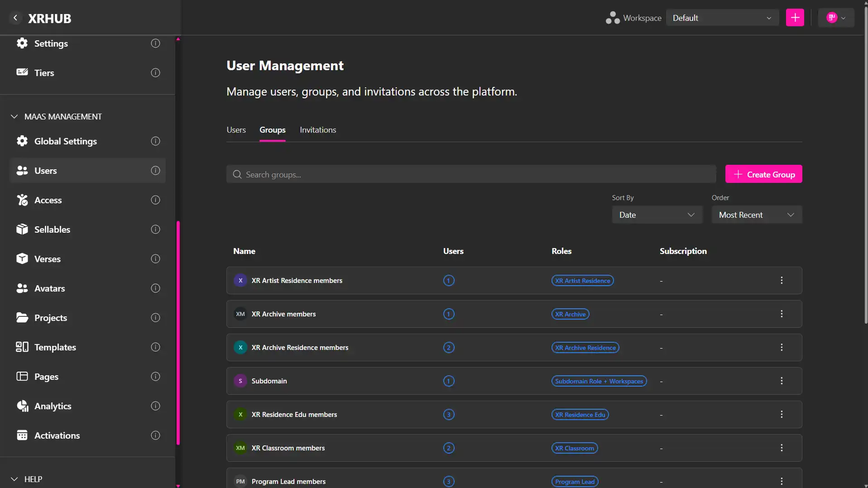Open the Workspace Default dropdown
Screen dimensions: 868x488
click(x=722, y=18)
